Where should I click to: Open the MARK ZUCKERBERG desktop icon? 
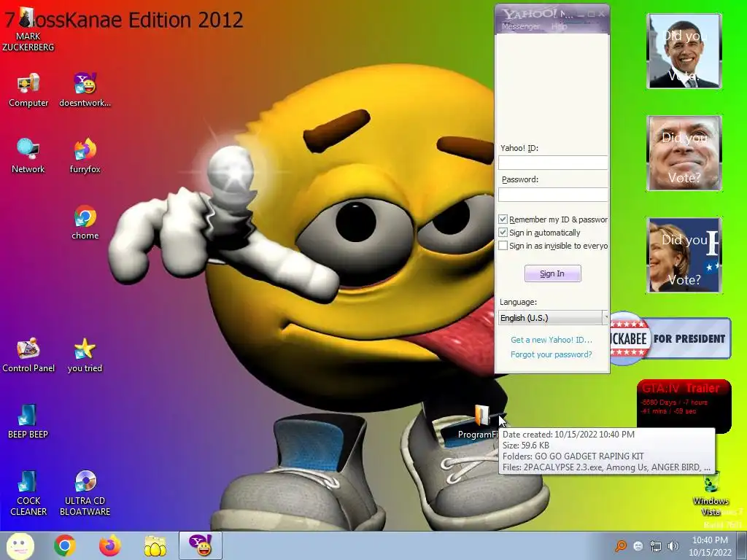click(28, 29)
